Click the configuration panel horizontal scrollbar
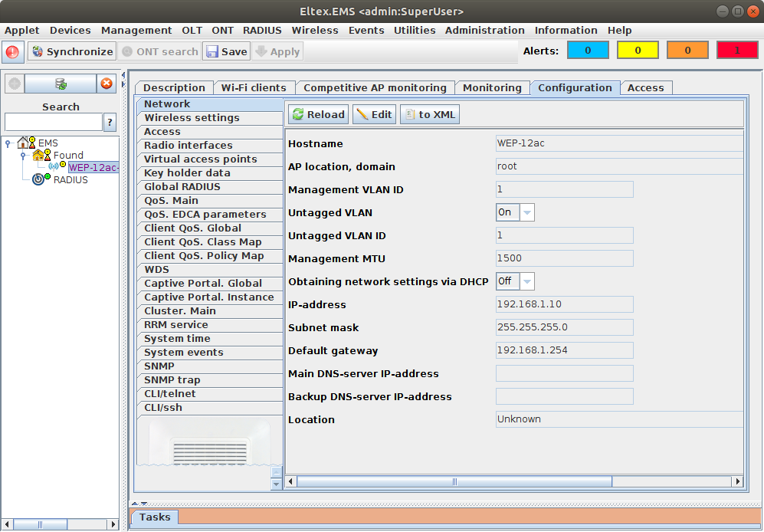Image resolution: width=764 pixels, height=532 pixels. click(454, 481)
